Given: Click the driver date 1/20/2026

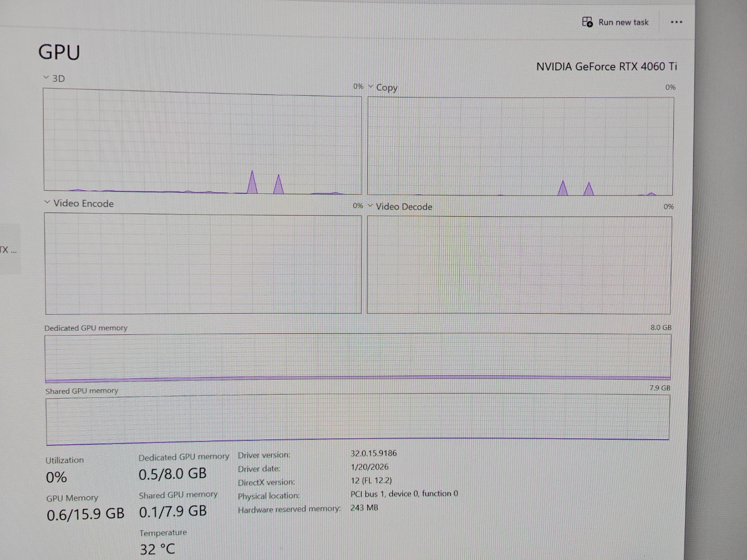Looking at the screenshot, I should [369, 467].
